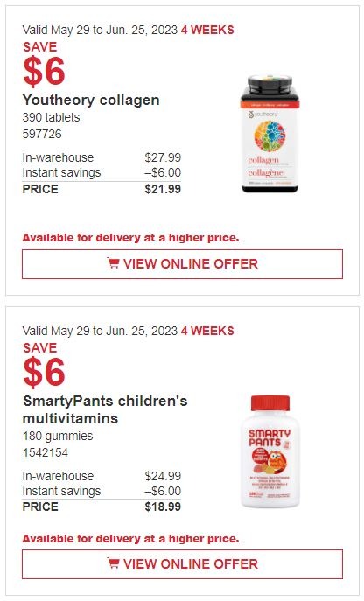Click delivery notice under SmartyPants multivitamins
364x601 pixels.
pos(130,539)
